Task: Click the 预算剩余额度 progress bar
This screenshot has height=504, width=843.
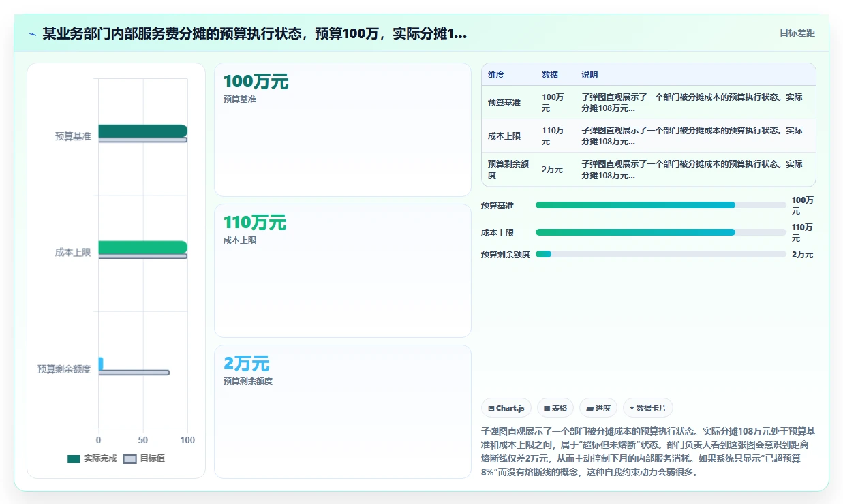Action: (x=660, y=254)
